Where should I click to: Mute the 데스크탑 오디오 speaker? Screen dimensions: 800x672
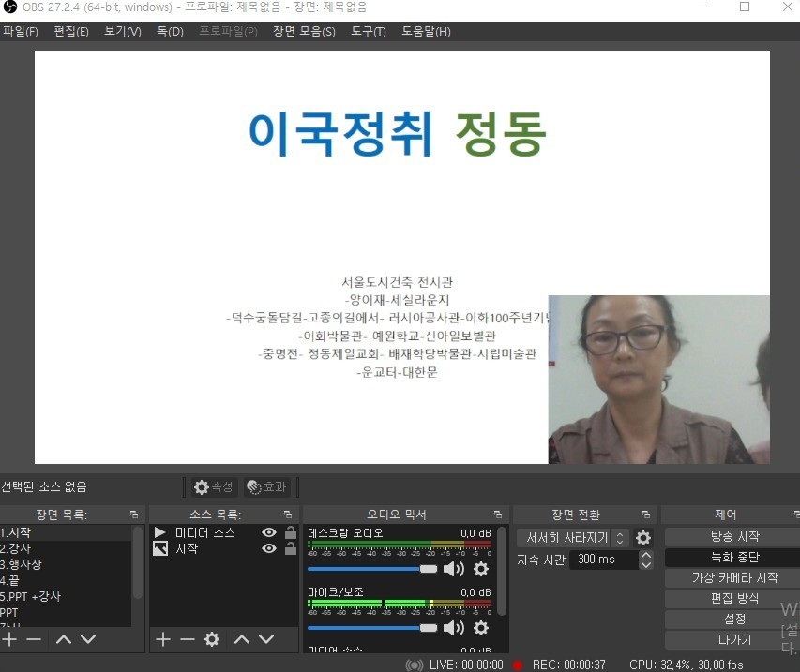pyautogui.click(x=454, y=569)
